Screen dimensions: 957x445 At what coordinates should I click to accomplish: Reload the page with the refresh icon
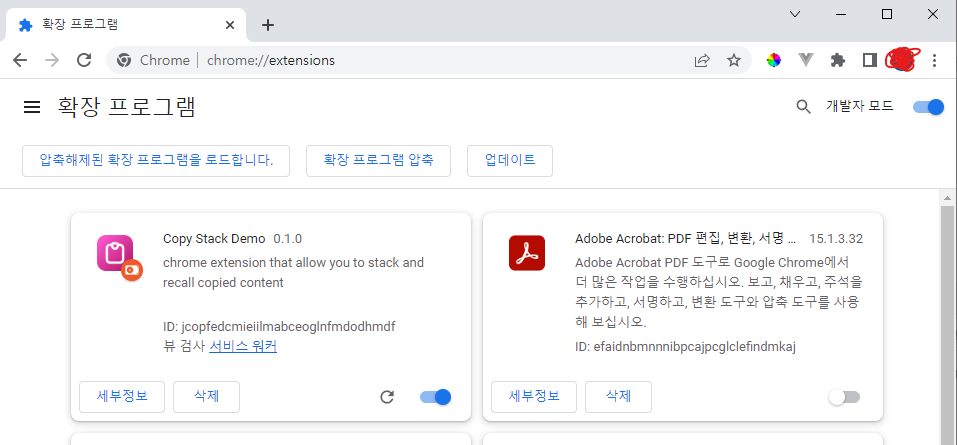(84, 60)
